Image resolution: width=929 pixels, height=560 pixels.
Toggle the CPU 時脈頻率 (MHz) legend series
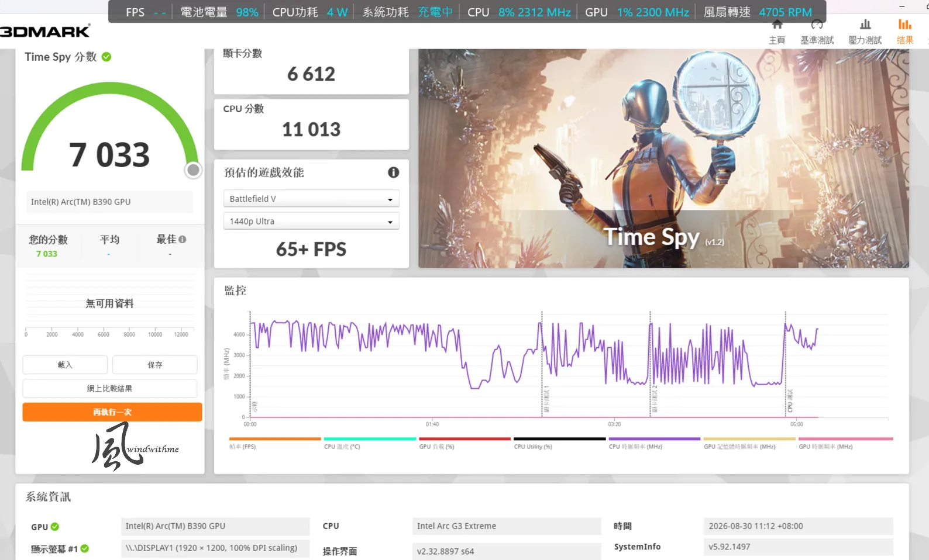654,443
